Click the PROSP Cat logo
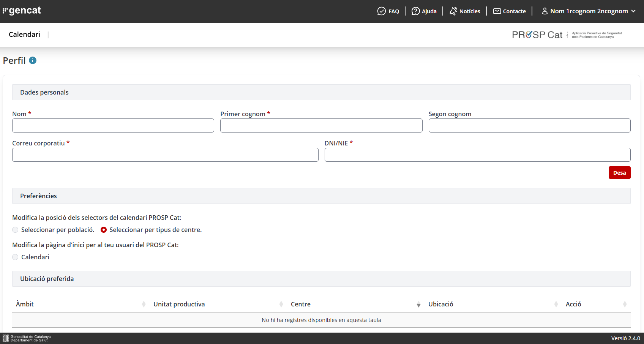The height and width of the screenshot is (344, 644). 567,35
